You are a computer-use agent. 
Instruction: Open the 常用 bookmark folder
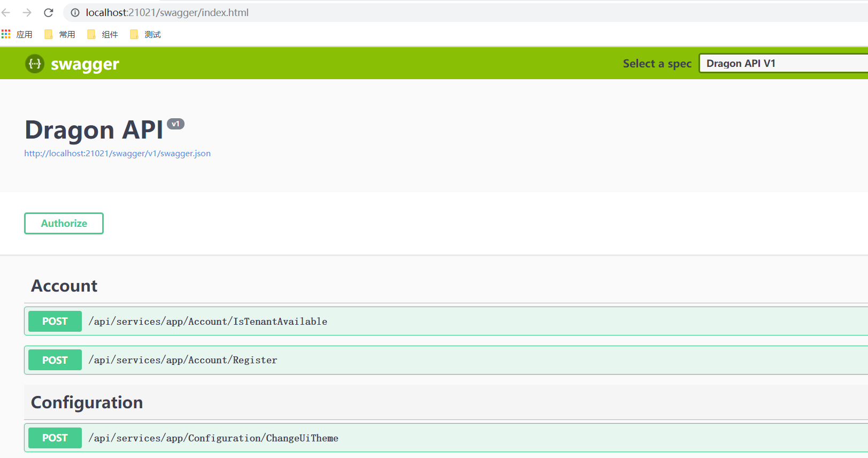(x=59, y=34)
